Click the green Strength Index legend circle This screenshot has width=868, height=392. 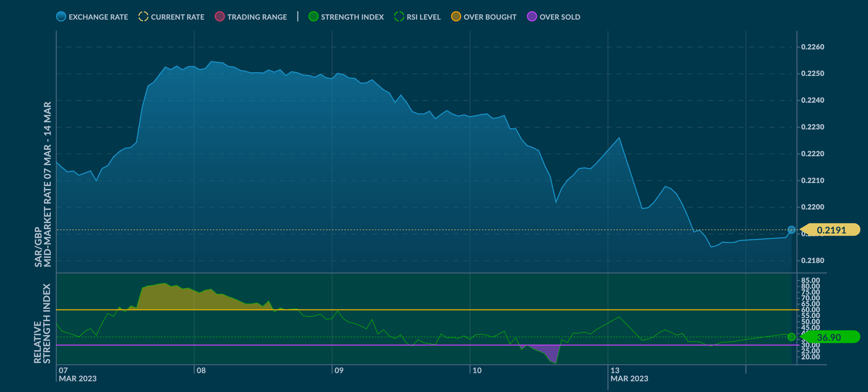pyautogui.click(x=313, y=17)
